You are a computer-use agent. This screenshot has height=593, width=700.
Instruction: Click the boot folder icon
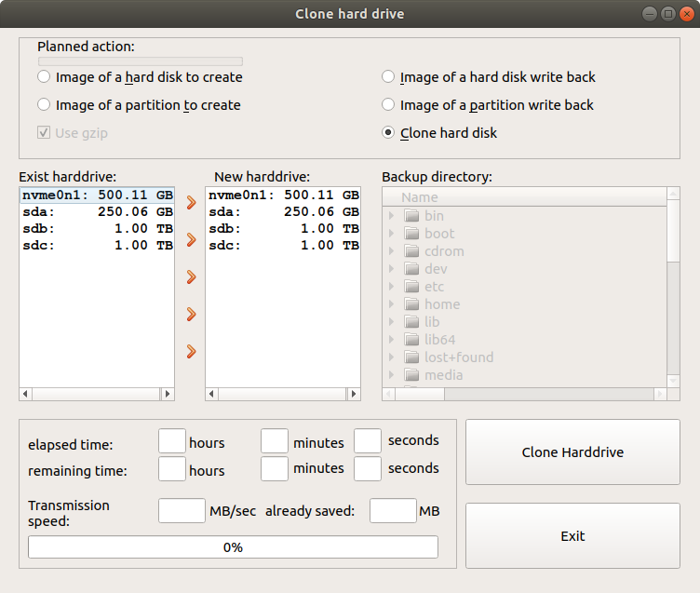pyautogui.click(x=411, y=233)
